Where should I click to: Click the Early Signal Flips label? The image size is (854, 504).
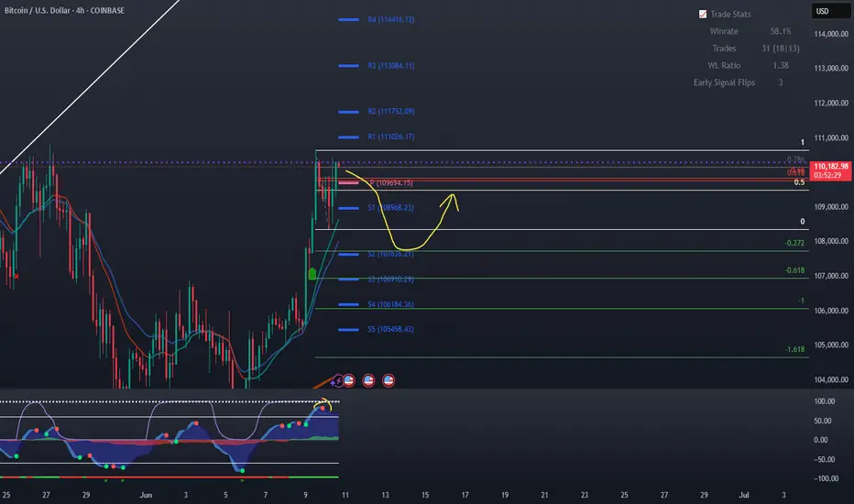click(724, 82)
